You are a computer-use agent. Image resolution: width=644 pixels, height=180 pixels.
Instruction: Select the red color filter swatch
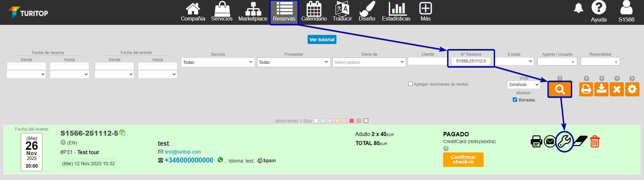(352, 121)
